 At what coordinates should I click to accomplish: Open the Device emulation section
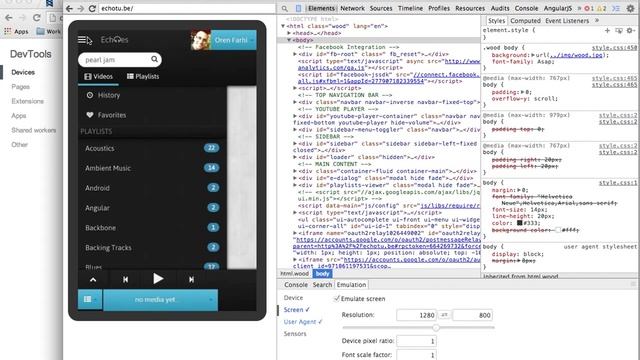tap(293, 298)
